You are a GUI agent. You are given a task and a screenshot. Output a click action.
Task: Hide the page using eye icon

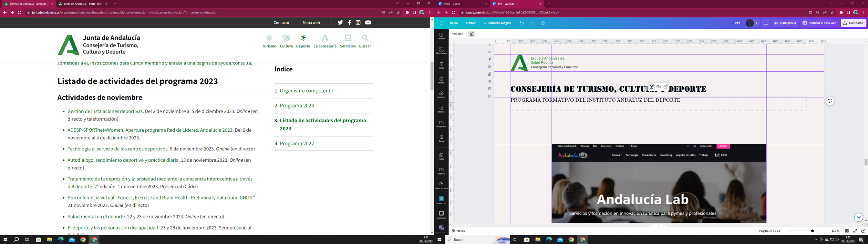coord(490,60)
